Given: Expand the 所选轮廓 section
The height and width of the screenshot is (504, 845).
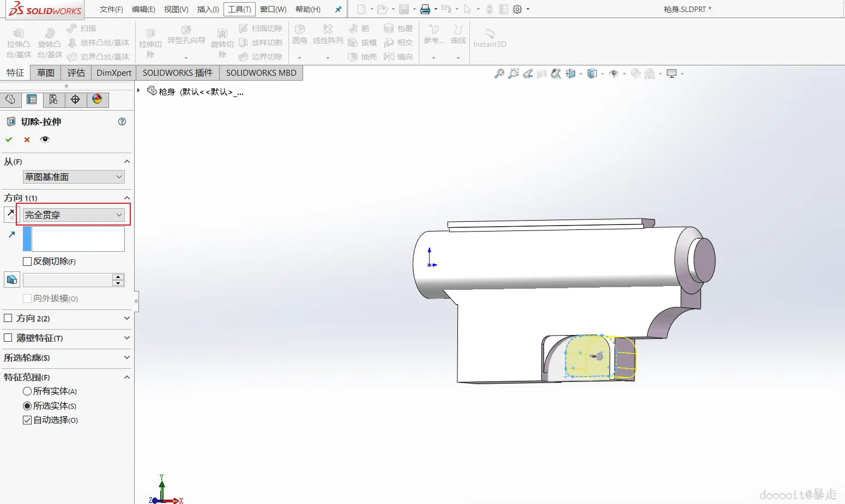Looking at the screenshot, I should (x=126, y=357).
